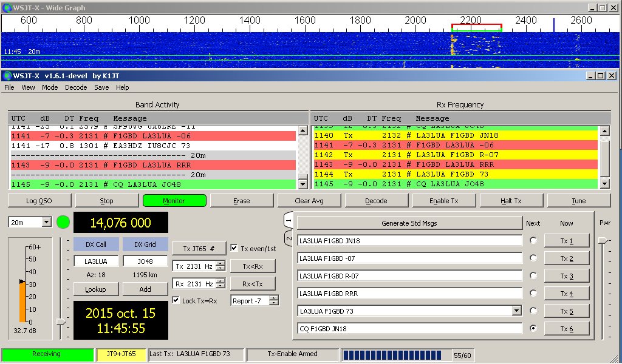Viewport: 622px width, 364px height.
Task: Open the 20m band dropdown
Action: [46, 222]
